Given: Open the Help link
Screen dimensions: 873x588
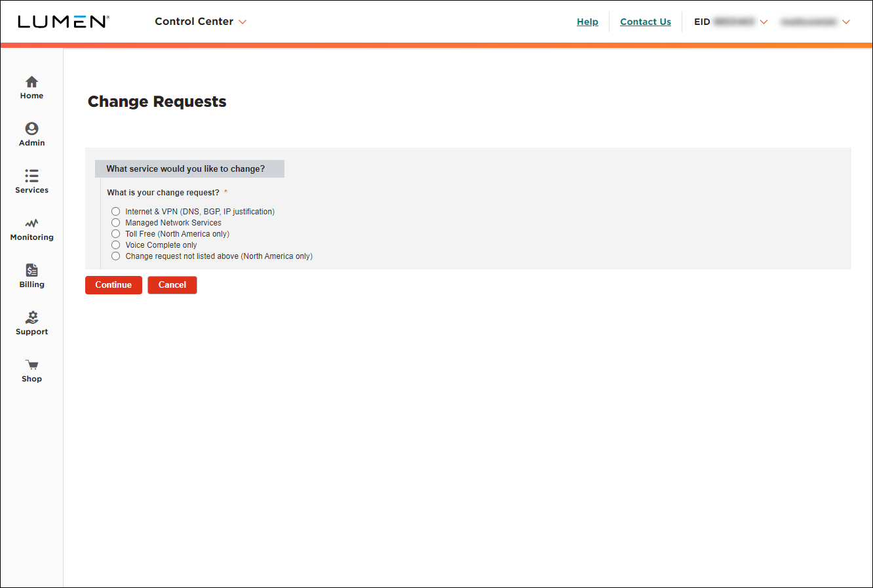Looking at the screenshot, I should pos(587,22).
